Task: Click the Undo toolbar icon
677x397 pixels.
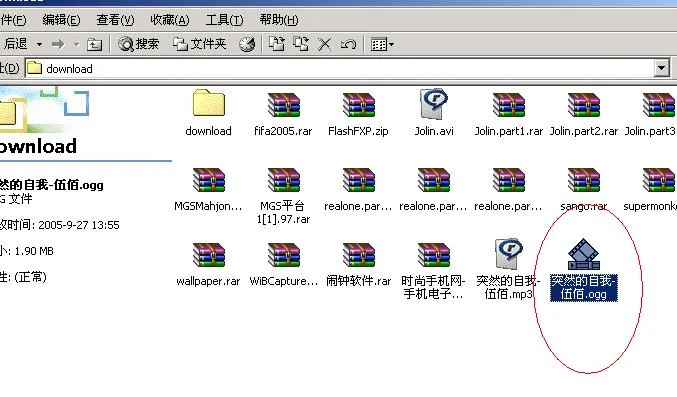Action: click(x=348, y=44)
